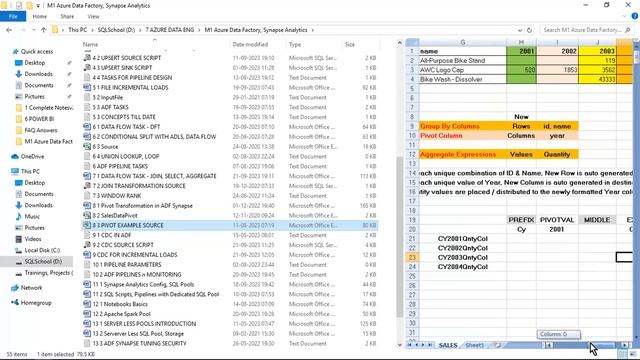Click the Select All corner in Excel

tap(412, 42)
